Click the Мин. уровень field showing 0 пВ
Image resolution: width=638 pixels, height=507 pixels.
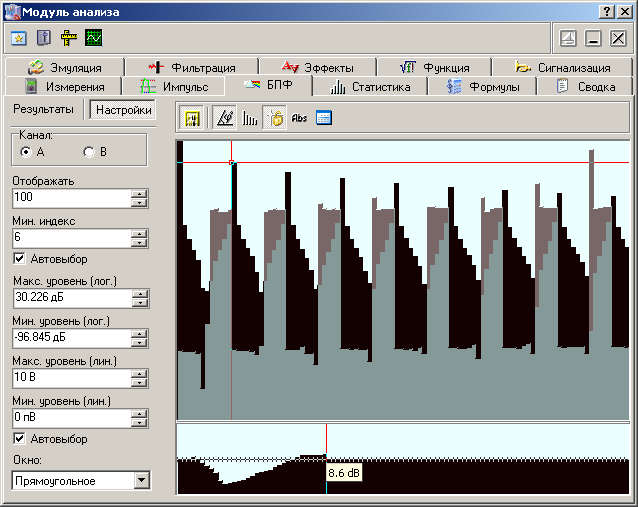72,418
